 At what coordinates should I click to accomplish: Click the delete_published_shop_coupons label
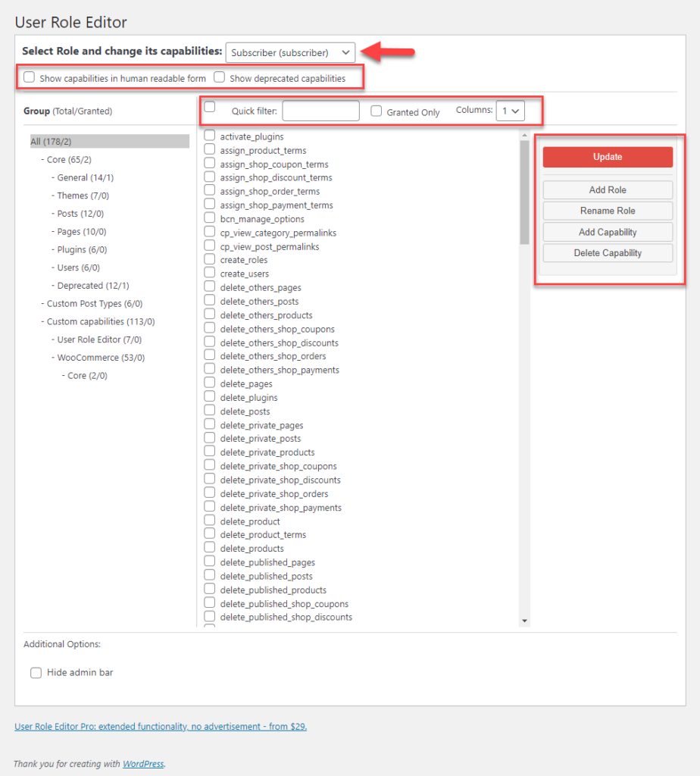point(284,604)
